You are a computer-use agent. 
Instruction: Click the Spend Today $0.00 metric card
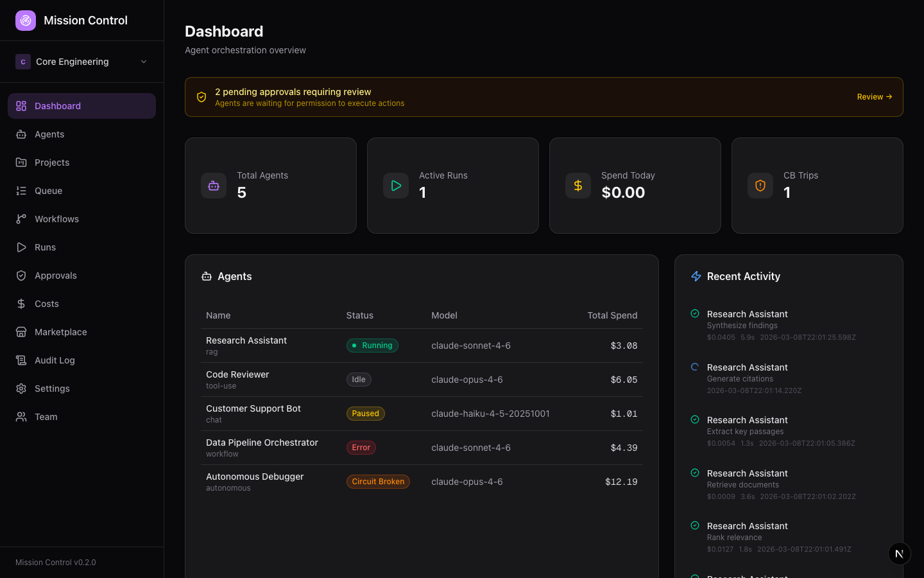point(635,186)
